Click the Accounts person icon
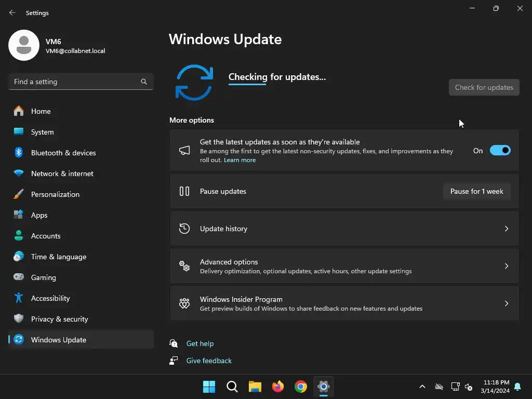 [19, 235]
